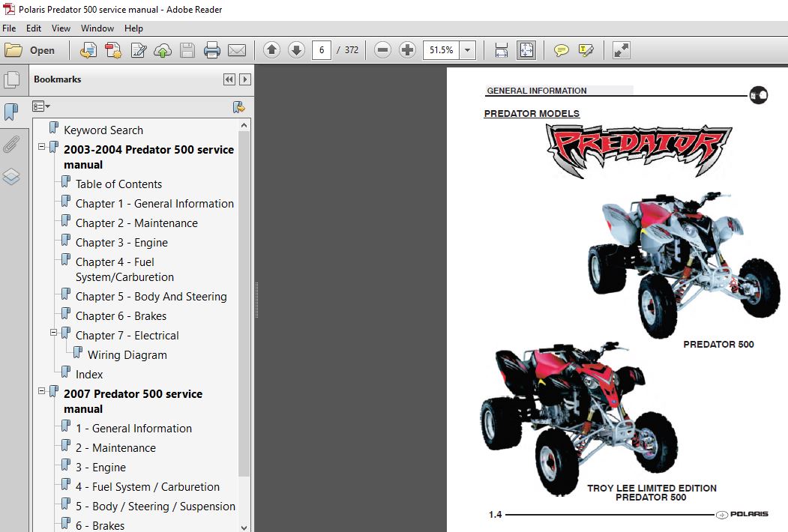Select the highlight text tool
Viewport: 788px width, 532px height.
coord(586,50)
